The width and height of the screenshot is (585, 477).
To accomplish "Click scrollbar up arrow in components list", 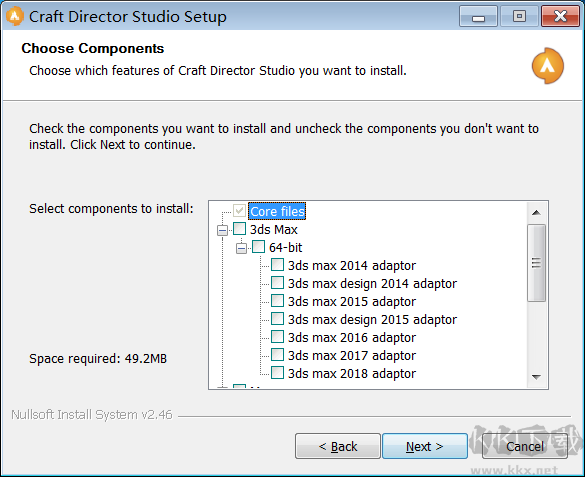I will pyautogui.click(x=536, y=213).
